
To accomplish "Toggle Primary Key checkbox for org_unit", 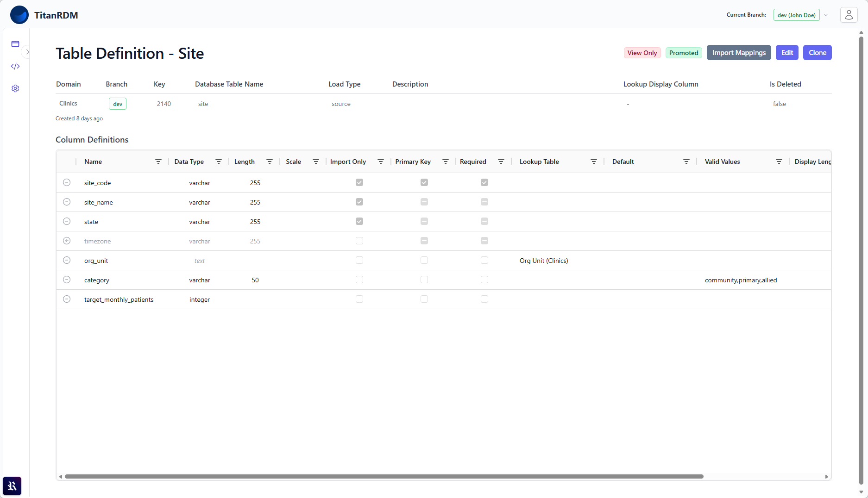I will [424, 260].
